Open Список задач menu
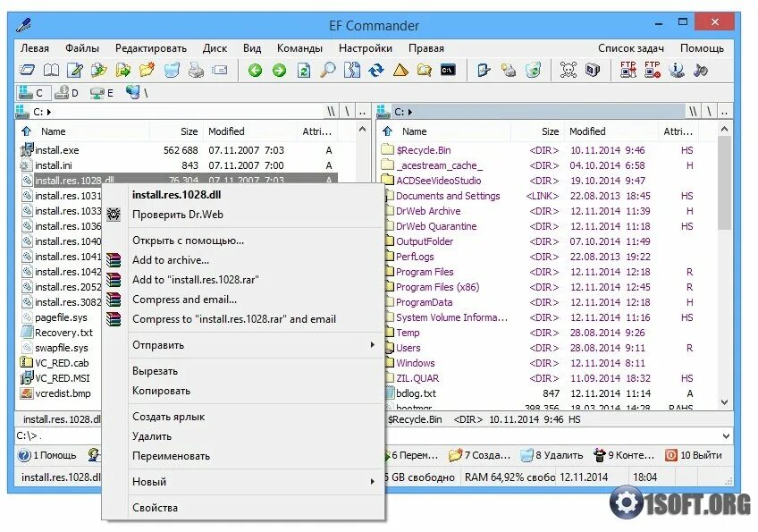 [631, 48]
